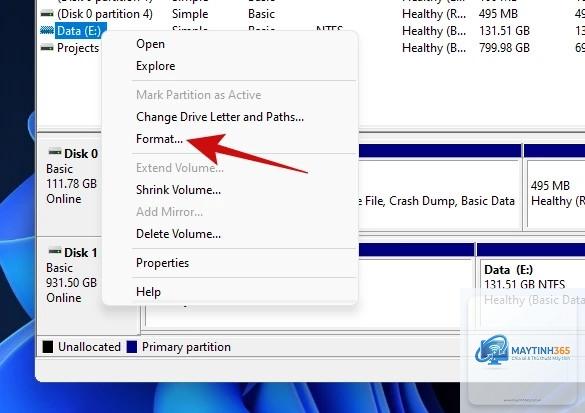585x413 pixels.
Task: Click the Data (E:) drive icon in volume list
Action: (47, 31)
